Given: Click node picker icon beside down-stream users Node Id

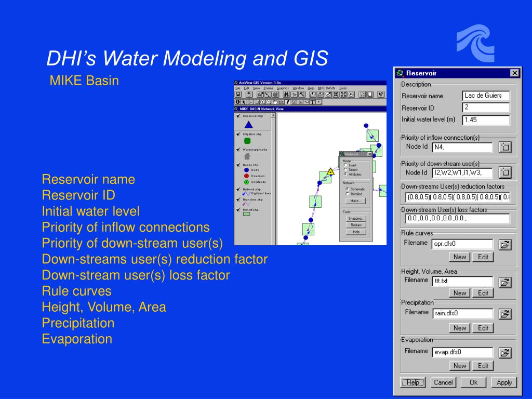Looking at the screenshot, I should coord(505,172).
